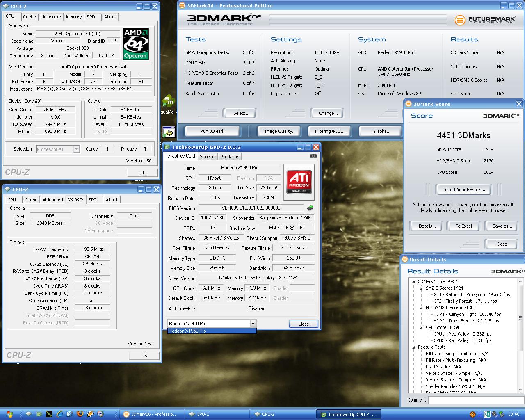
Task: Collapse the Feature Tests tree node
Action: click(x=414, y=347)
